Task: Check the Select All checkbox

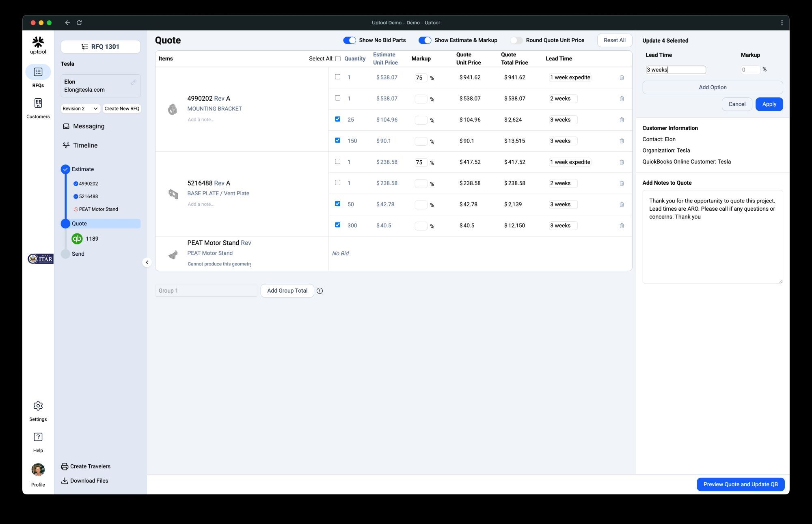Action: (x=338, y=59)
